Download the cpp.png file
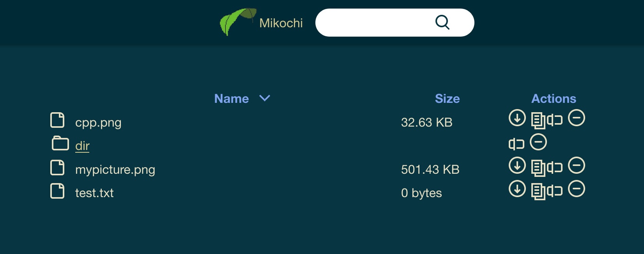 coord(517,118)
